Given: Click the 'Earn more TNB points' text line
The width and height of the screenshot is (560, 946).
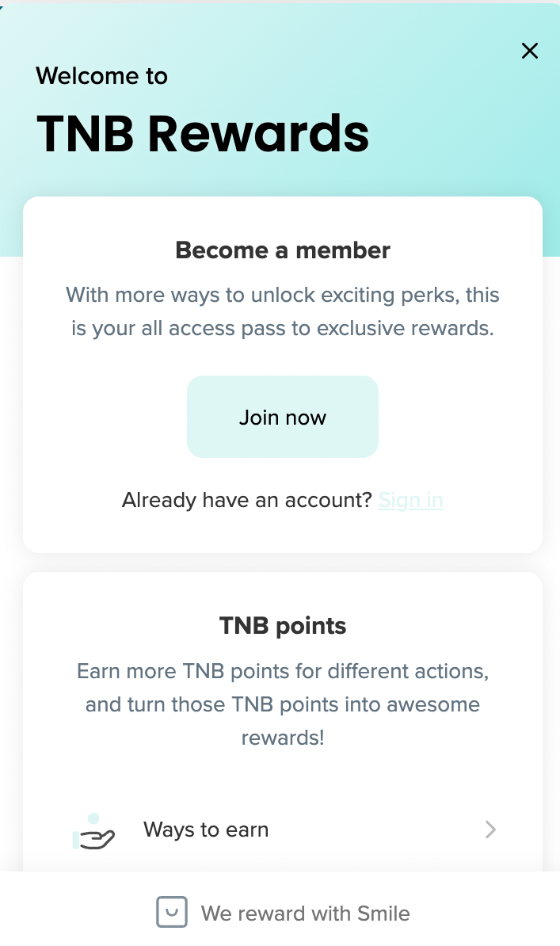Looking at the screenshot, I should (x=283, y=671).
